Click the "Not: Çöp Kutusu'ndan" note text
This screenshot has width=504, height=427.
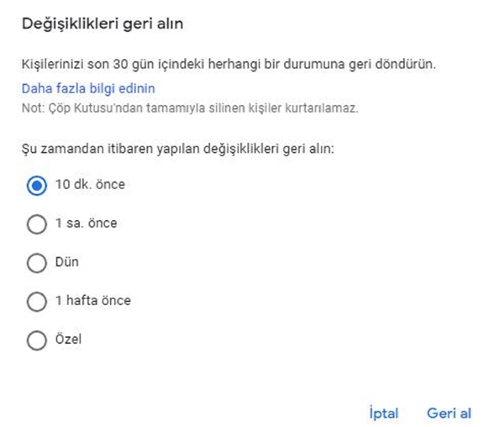[x=190, y=109]
